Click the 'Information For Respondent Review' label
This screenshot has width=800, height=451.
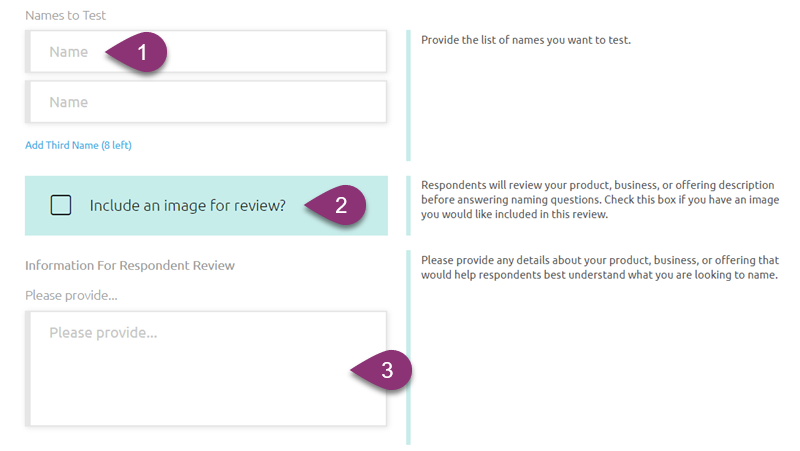[129, 265]
